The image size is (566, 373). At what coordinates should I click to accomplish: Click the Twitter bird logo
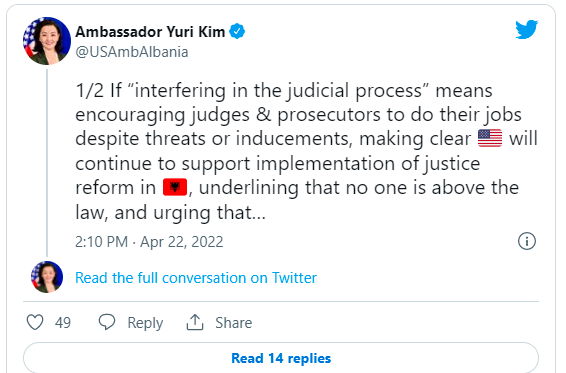click(527, 29)
